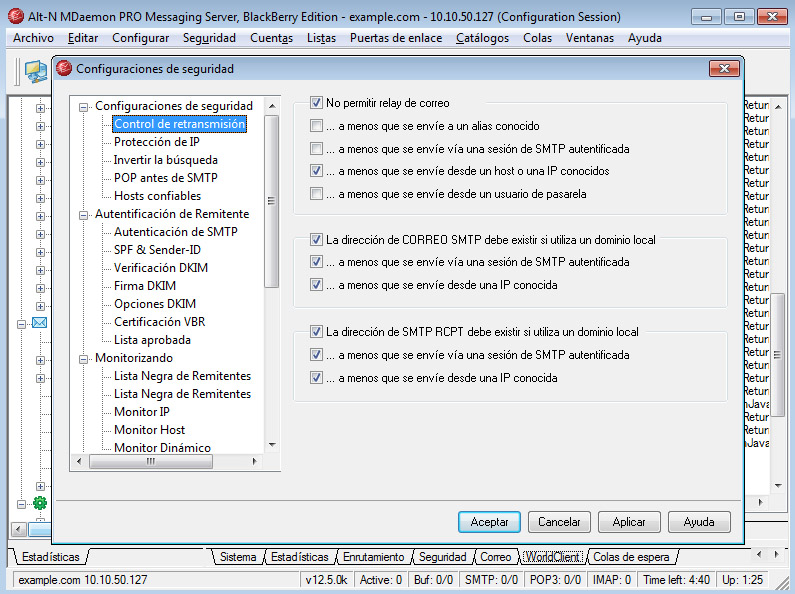Viewport: 795px width, 594px height.
Task: Uncheck CORREO SMTP 'desde una IP conocida'
Action: pyautogui.click(x=316, y=285)
